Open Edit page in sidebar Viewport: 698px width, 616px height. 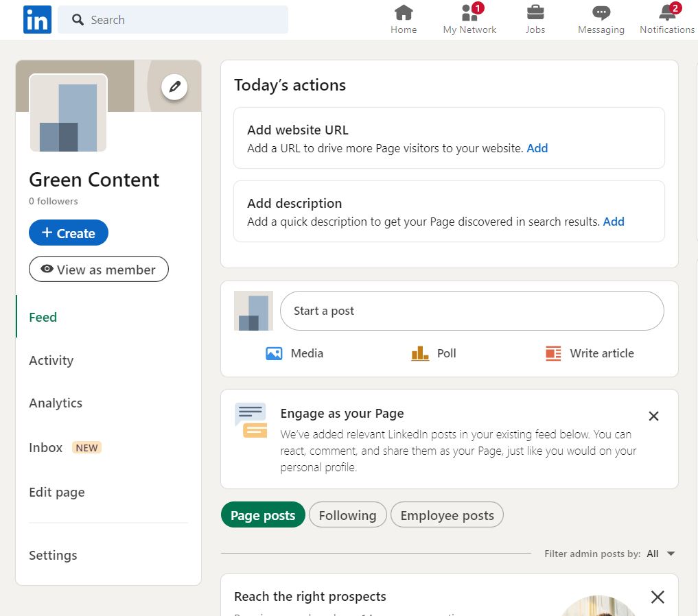[x=57, y=493]
